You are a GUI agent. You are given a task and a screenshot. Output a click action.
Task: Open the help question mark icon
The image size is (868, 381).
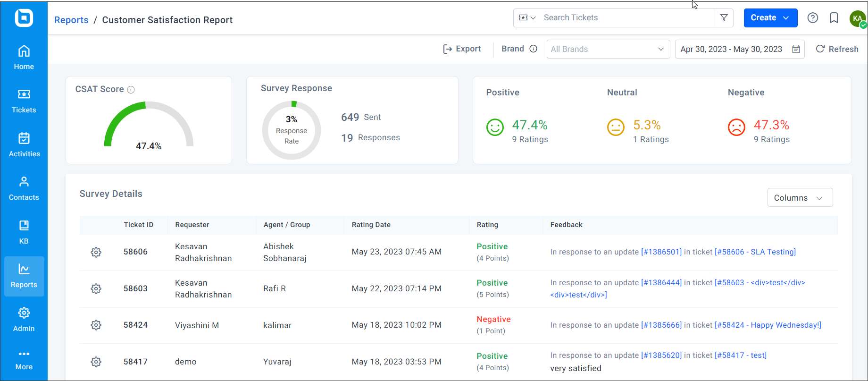tap(812, 18)
